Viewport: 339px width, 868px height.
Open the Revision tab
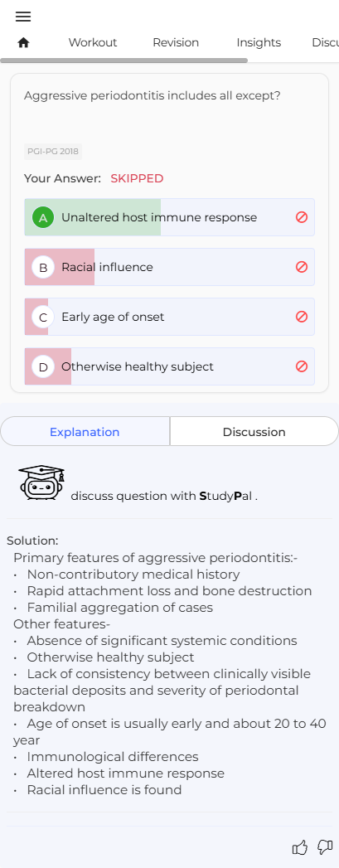(176, 42)
